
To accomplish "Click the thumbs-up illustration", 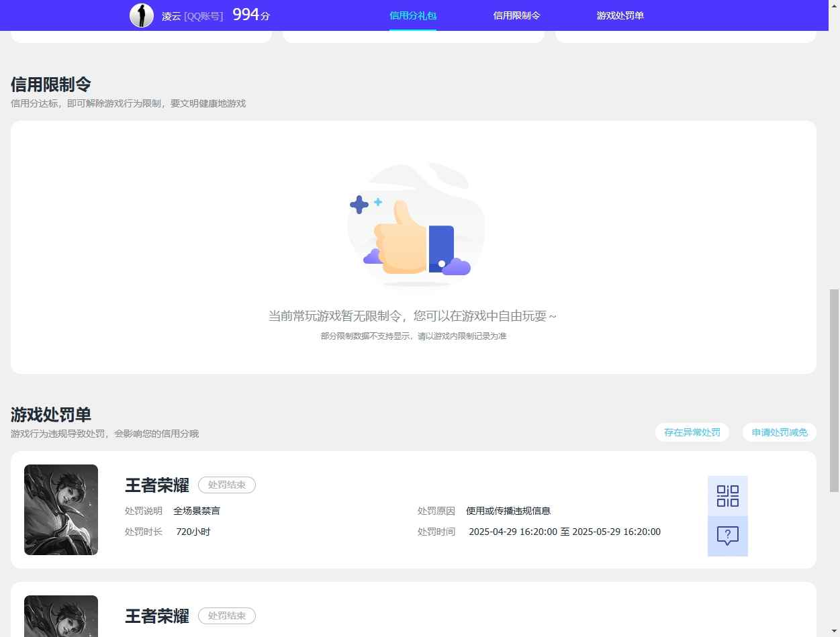I will point(415,226).
